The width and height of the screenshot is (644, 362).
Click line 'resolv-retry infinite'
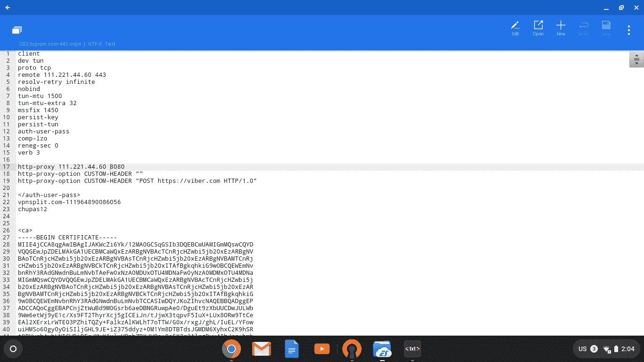(57, 82)
